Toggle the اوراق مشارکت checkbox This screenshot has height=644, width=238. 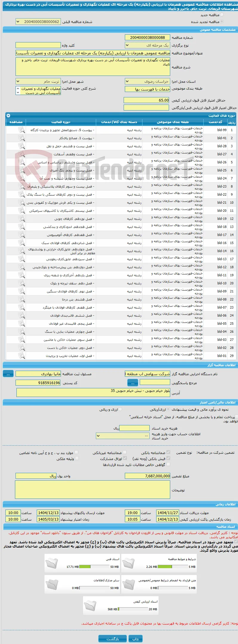click(x=125, y=458)
